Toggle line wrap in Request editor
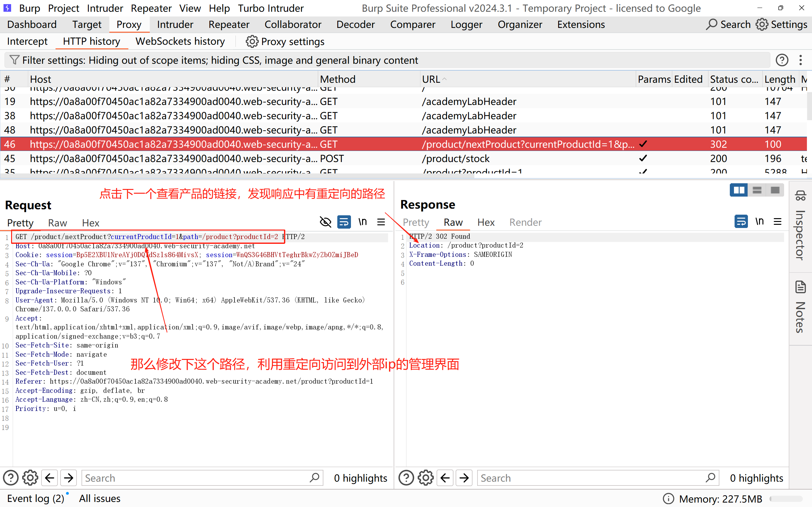 [344, 222]
